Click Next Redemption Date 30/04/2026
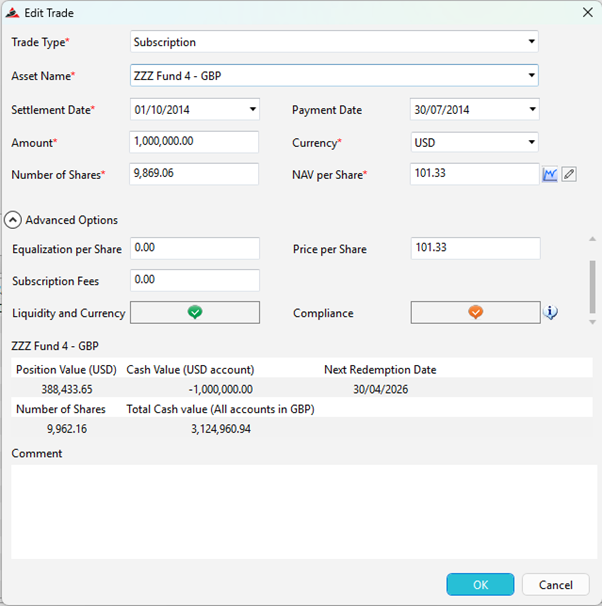This screenshot has width=602, height=606. pyautogui.click(x=381, y=389)
